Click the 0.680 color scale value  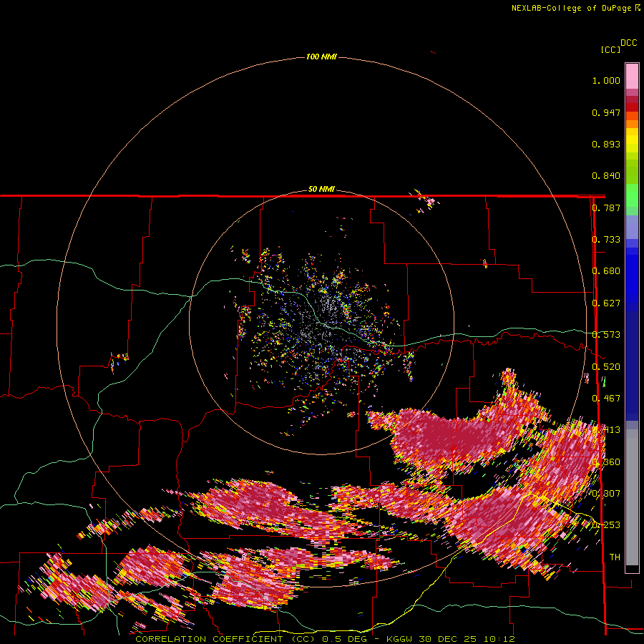[606, 271]
